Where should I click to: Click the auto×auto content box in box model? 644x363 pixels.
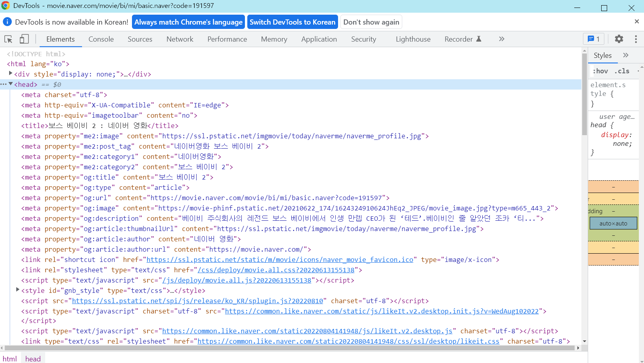(x=613, y=223)
